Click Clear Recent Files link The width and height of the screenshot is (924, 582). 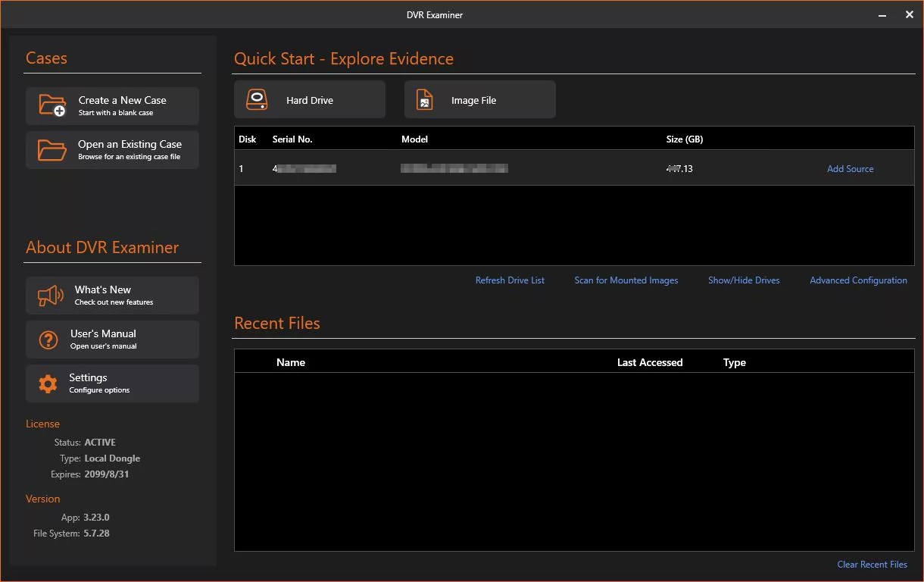pyautogui.click(x=872, y=565)
